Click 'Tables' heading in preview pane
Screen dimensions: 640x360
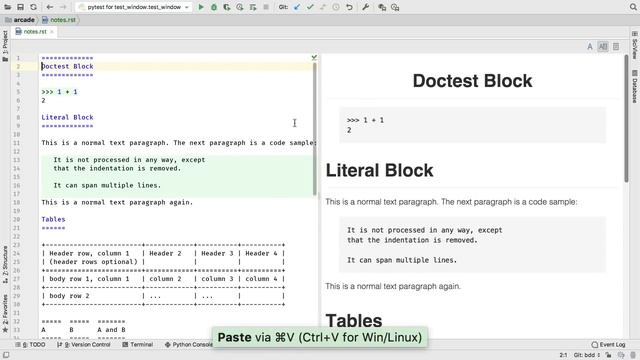(x=354, y=320)
